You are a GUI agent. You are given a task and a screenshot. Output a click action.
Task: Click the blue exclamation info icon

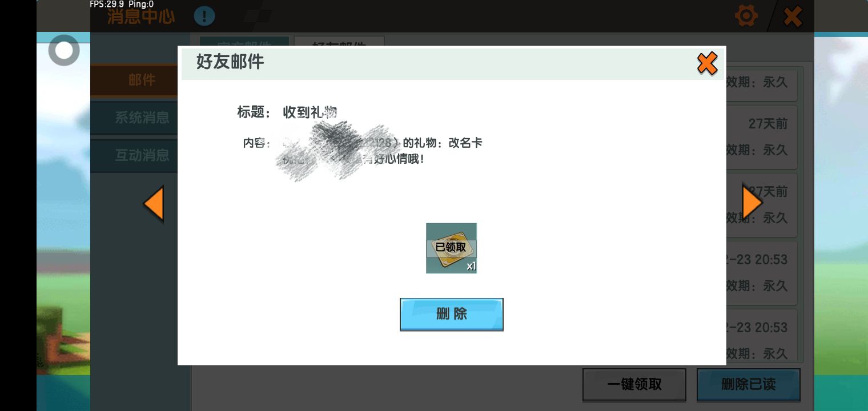coord(204,16)
